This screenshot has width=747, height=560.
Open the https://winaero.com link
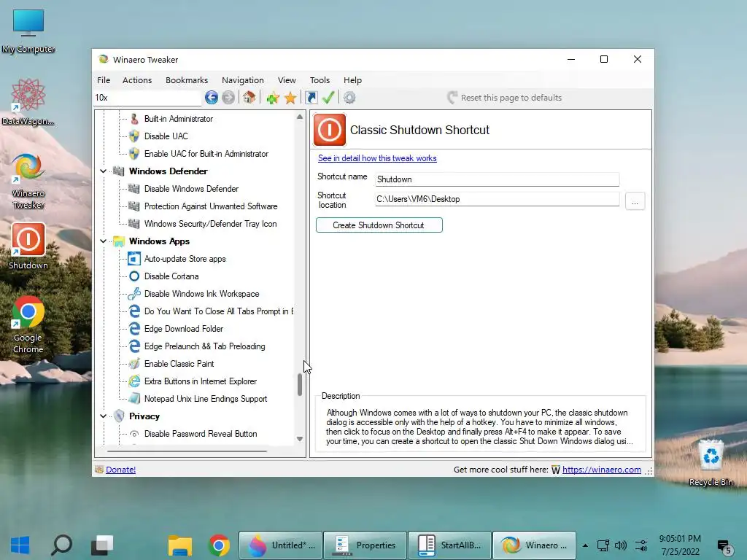(x=602, y=470)
